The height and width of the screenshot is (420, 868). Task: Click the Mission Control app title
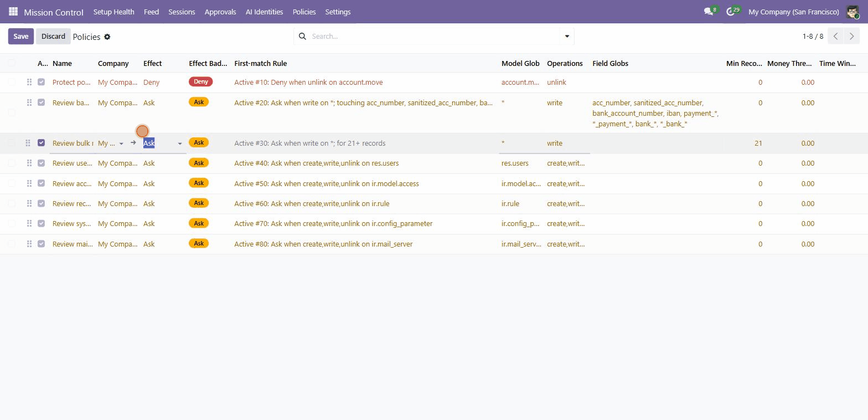(54, 12)
